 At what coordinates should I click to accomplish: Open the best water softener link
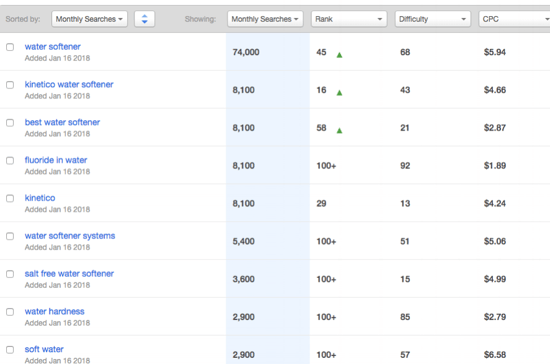(x=62, y=122)
